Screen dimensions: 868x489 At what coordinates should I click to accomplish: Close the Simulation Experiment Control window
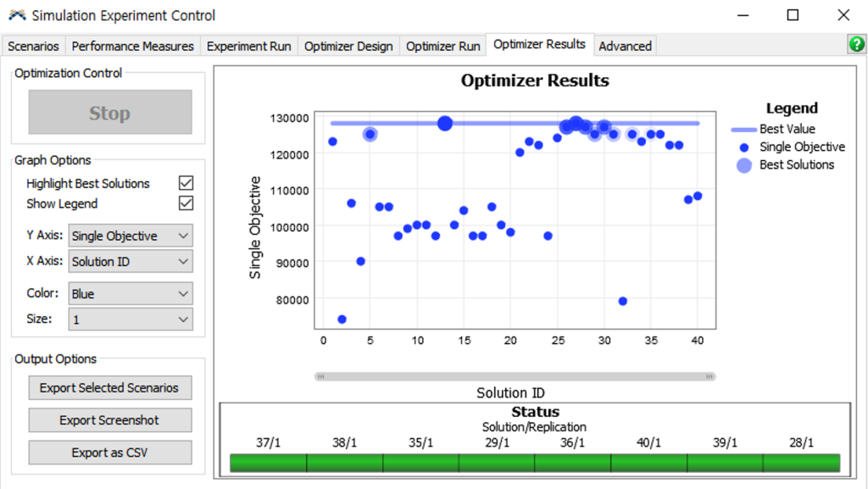pos(843,15)
